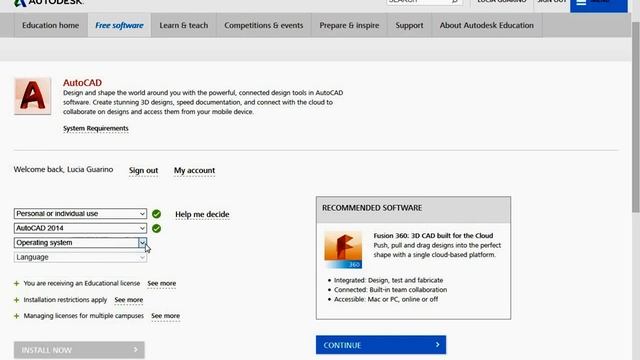The width and height of the screenshot is (640, 360).
Task: Open the Prepare & inspire tab
Action: coord(349,25)
